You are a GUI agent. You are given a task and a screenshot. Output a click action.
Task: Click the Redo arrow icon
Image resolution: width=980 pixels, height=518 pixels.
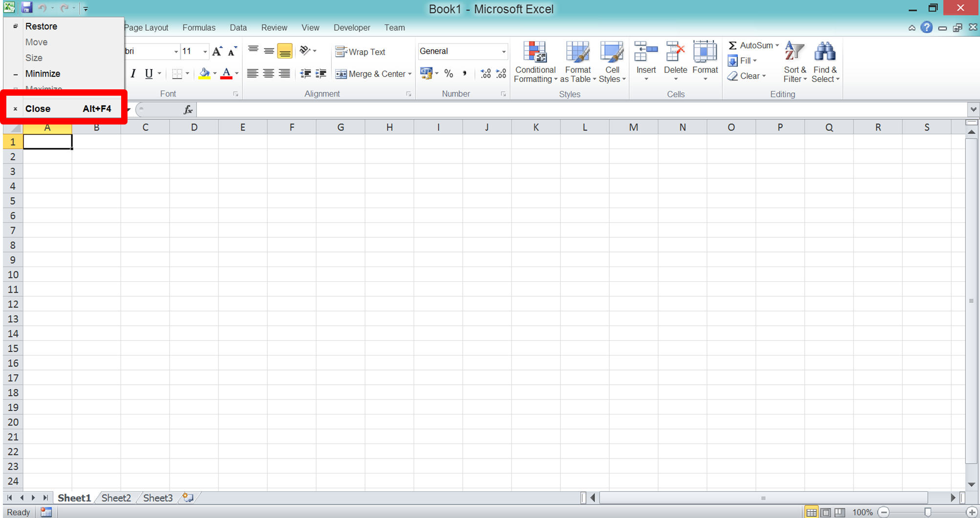(x=64, y=8)
